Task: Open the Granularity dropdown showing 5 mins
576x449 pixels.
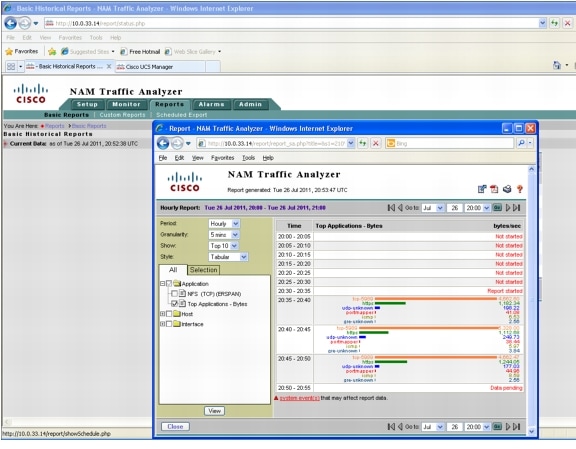Action: point(224,234)
